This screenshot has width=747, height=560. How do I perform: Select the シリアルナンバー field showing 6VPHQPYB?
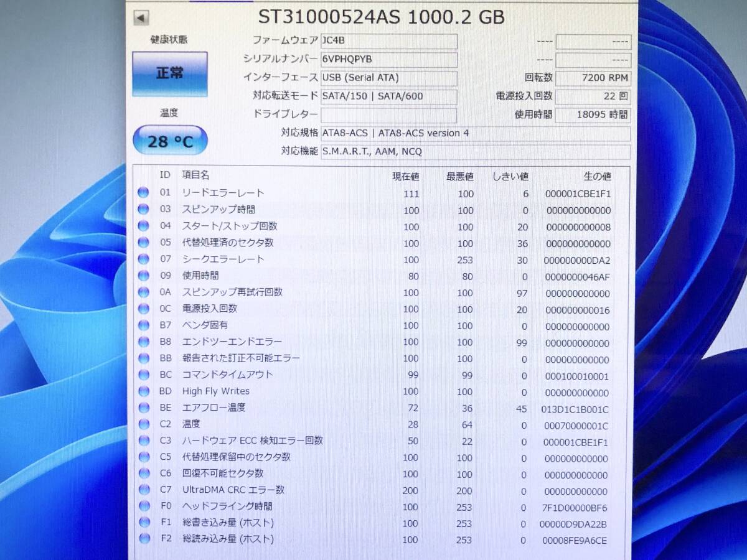point(389,60)
